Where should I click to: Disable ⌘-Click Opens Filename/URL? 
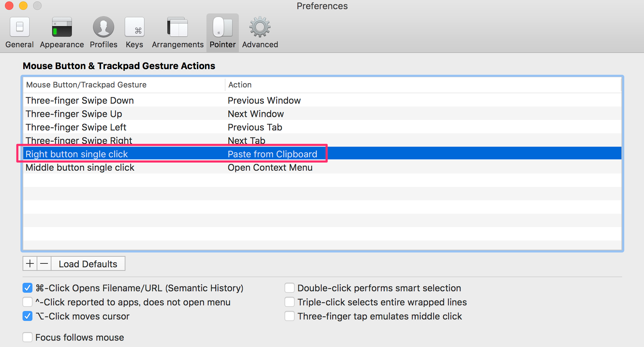(x=27, y=288)
